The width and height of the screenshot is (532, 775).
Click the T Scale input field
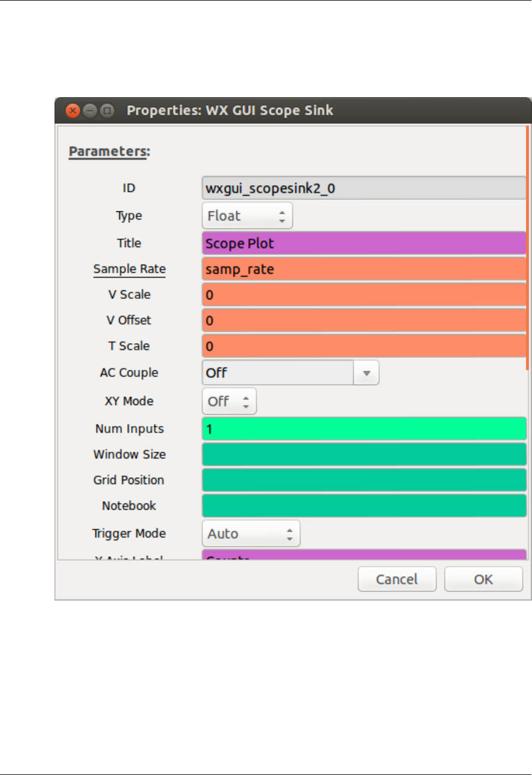click(x=363, y=346)
